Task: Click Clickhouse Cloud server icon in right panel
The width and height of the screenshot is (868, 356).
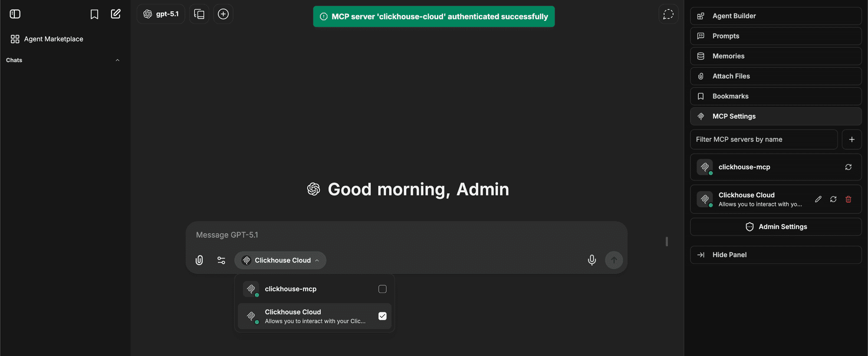Action: [704, 199]
